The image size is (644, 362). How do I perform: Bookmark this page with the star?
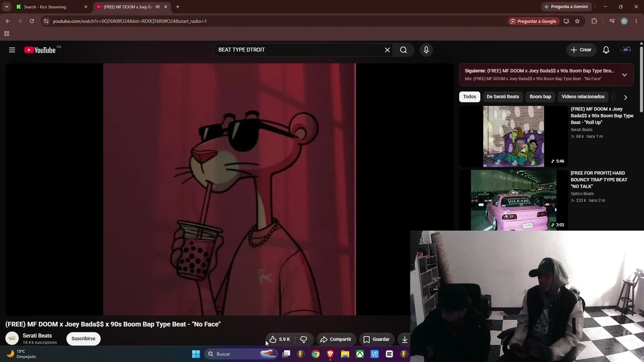click(x=577, y=21)
